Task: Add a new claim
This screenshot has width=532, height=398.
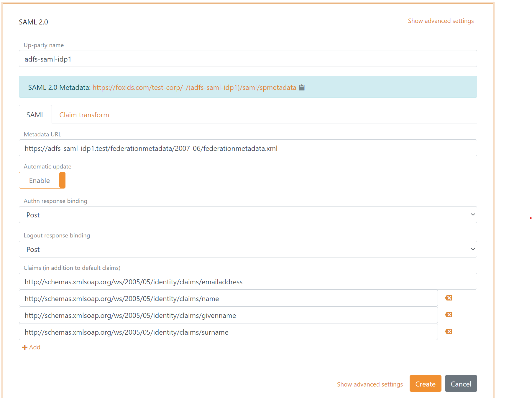Action: 31,347
